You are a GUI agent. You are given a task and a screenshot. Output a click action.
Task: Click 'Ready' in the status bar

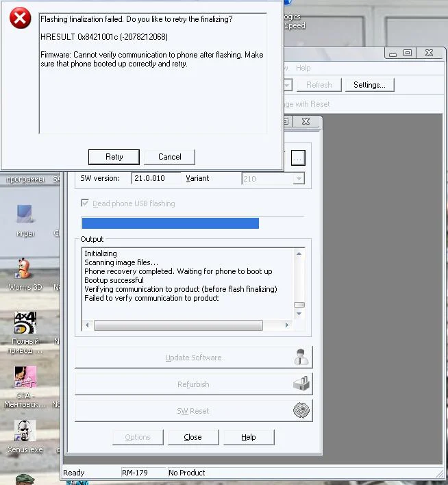(73, 473)
